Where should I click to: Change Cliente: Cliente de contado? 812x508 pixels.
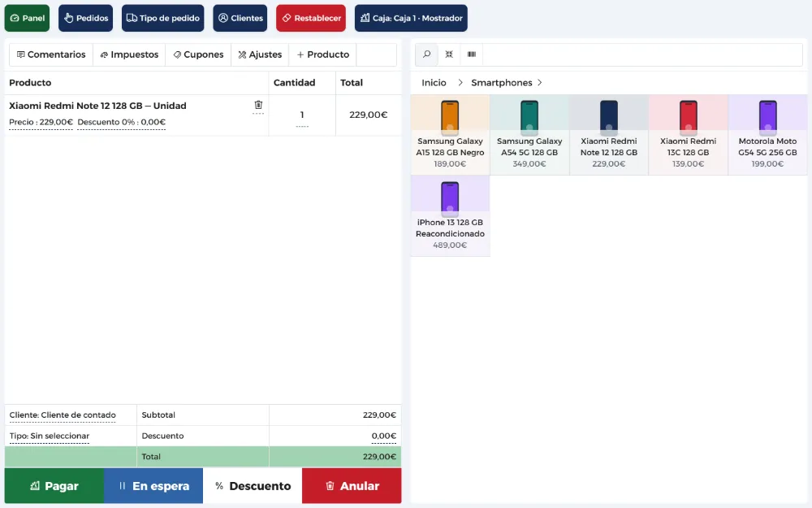pyautogui.click(x=63, y=415)
